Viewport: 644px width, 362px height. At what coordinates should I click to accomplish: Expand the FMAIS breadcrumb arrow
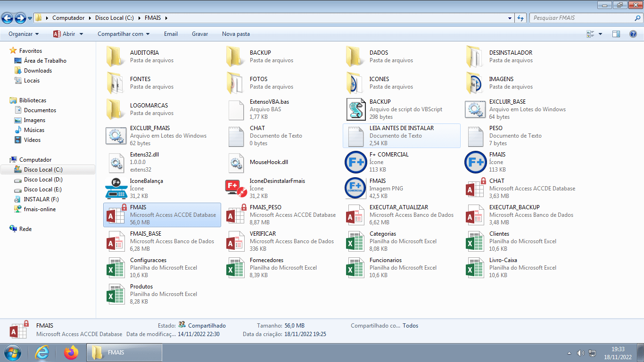[x=166, y=18]
